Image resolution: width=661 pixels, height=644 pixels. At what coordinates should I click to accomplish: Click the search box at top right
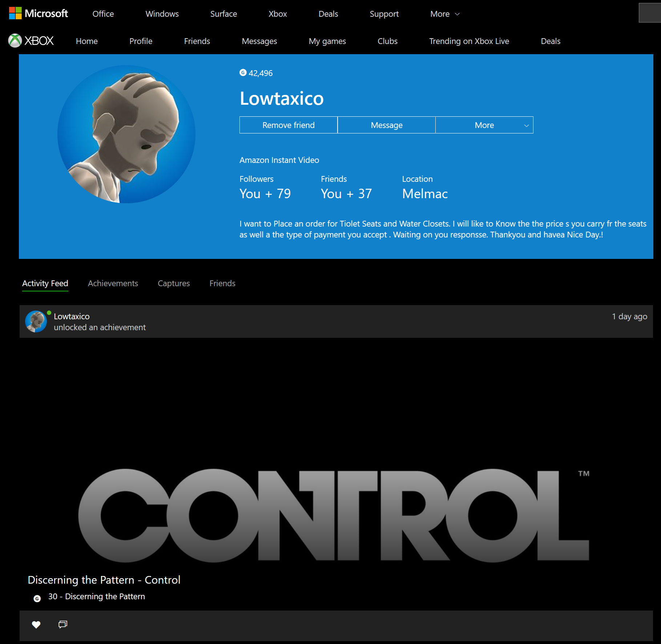pyautogui.click(x=650, y=13)
